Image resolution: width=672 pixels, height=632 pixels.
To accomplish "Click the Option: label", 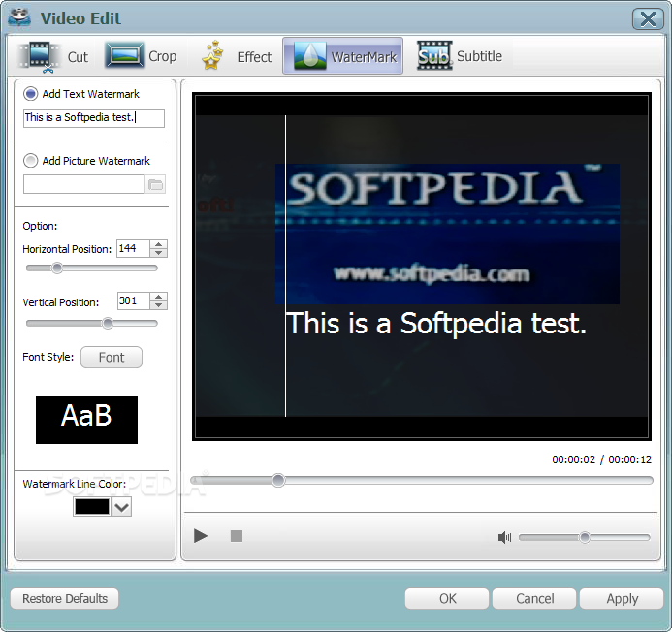I will [x=40, y=226].
